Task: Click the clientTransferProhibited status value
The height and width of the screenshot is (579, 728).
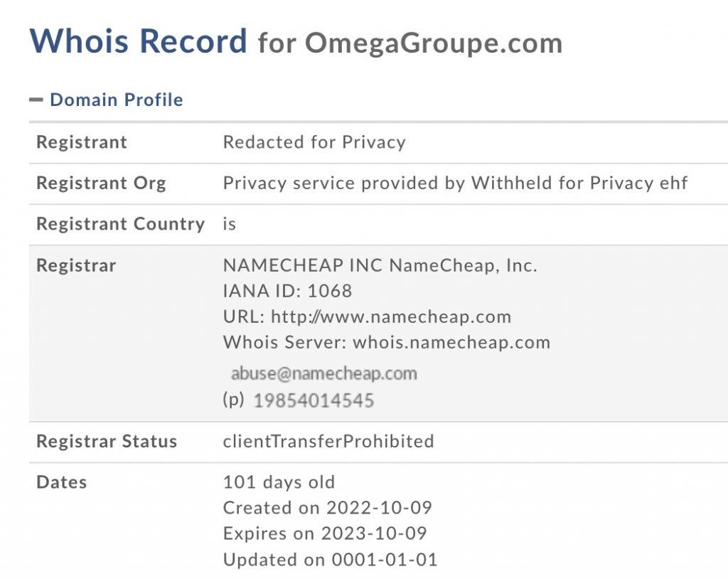Action: pos(328,441)
